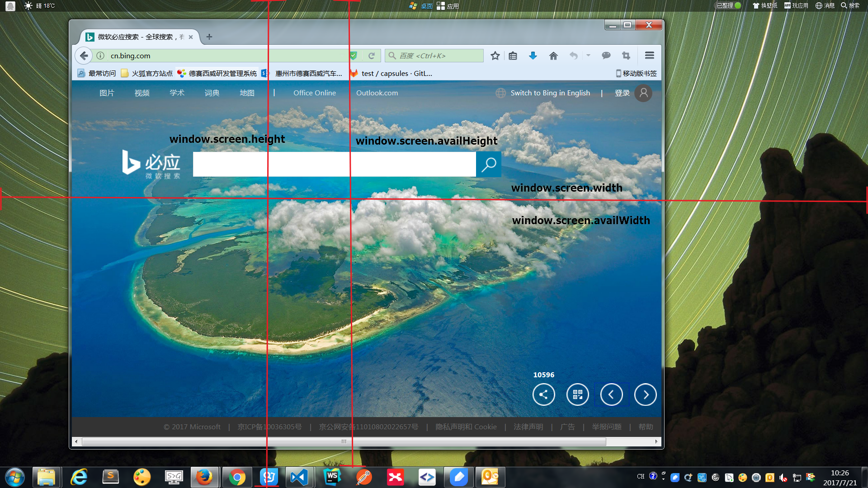Open the downloads arrow icon
Image resolution: width=868 pixels, height=488 pixels.
pyautogui.click(x=533, y=56)
